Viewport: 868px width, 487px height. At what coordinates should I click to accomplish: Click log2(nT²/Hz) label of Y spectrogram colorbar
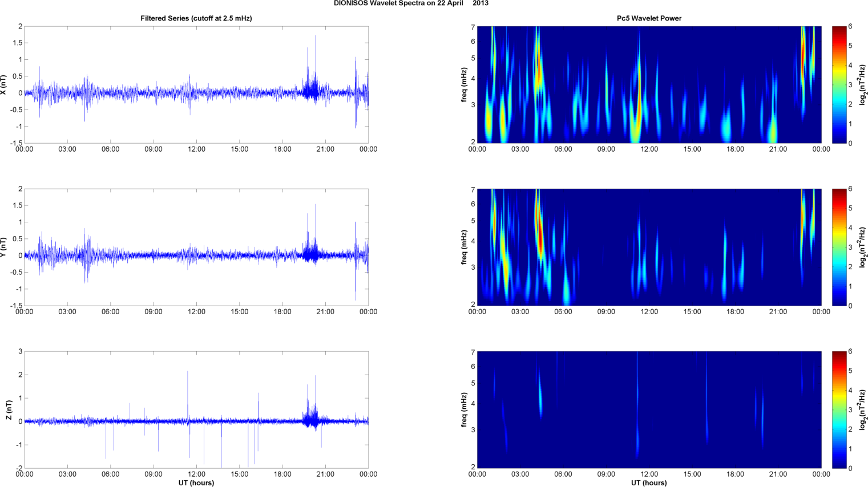click(x=863, y=247)
